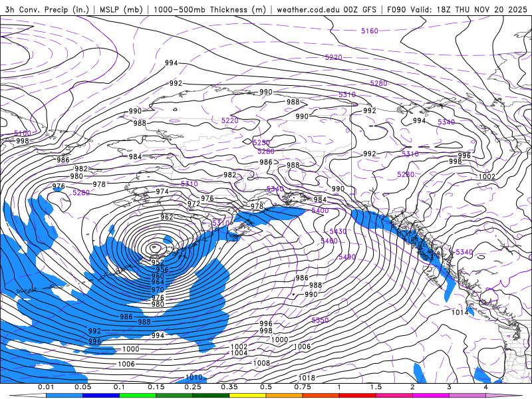The image size is (532, 399).
Task: Click the 962 isobar label
Action: click(x=167, y=217)
